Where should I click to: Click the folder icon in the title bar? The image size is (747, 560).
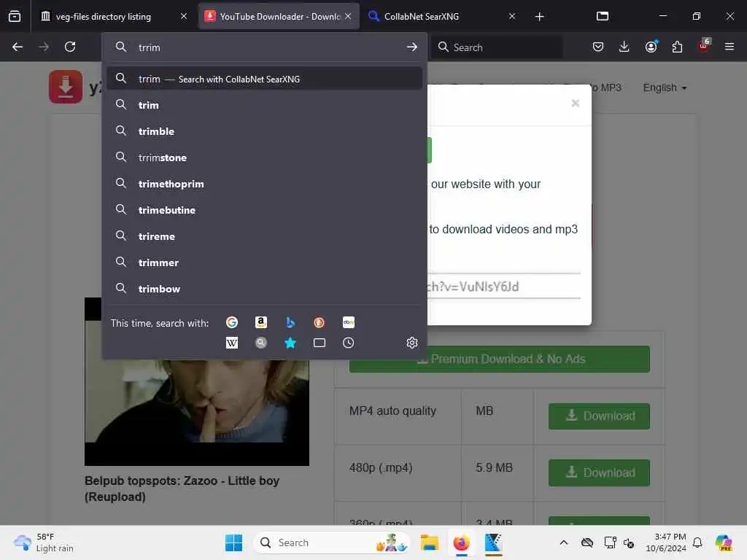pyautogui.click(x=603, y=16)
